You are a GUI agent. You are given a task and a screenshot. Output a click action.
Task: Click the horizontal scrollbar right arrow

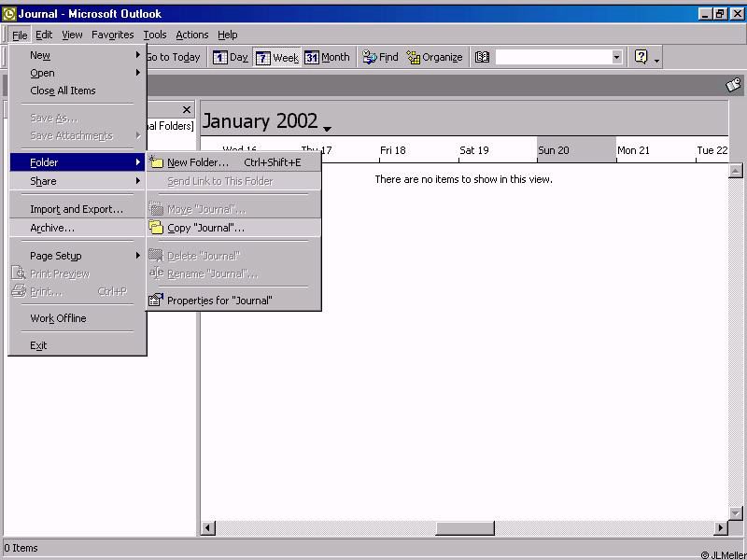[721, 527]
